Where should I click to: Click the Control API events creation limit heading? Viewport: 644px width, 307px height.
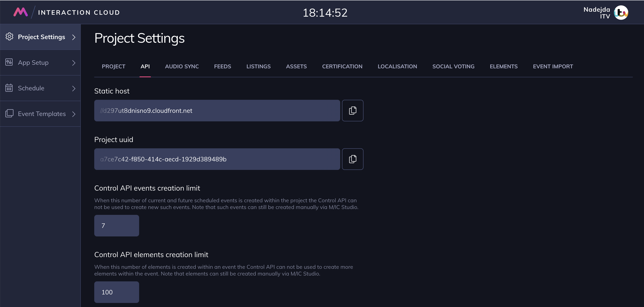point(147,188)
